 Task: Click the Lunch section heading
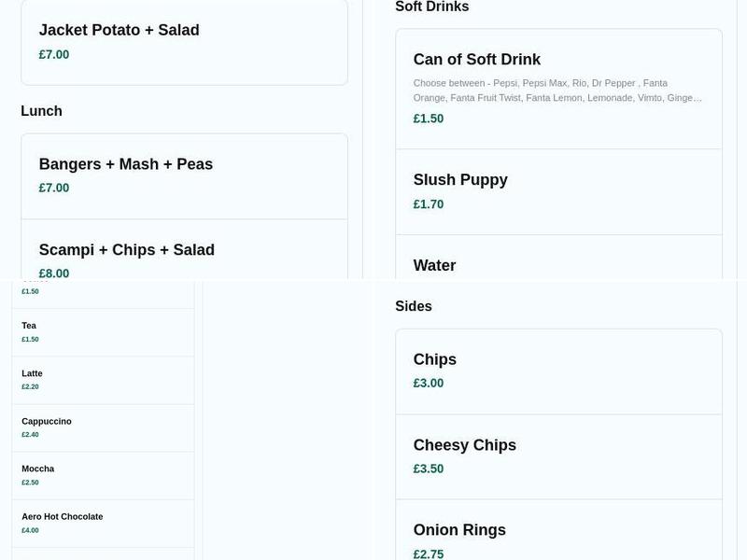click(41, 111)
